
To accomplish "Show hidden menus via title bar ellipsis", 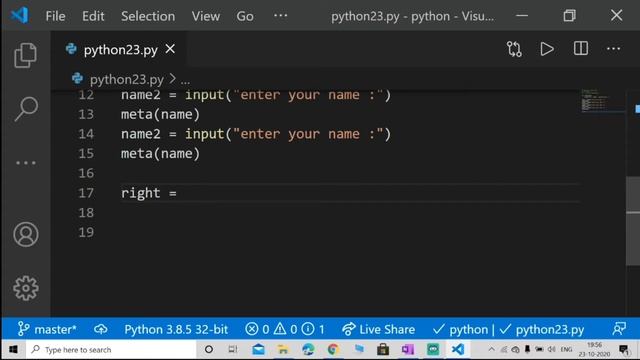I will (280, 16).
